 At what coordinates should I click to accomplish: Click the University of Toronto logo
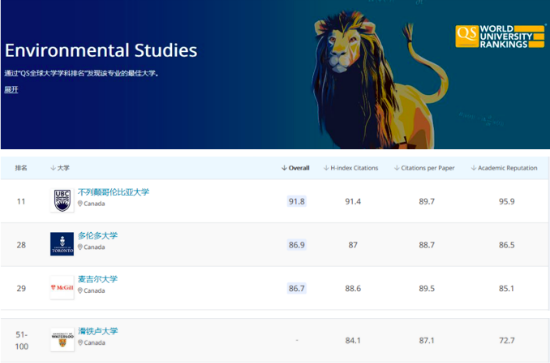click(62, 244)
